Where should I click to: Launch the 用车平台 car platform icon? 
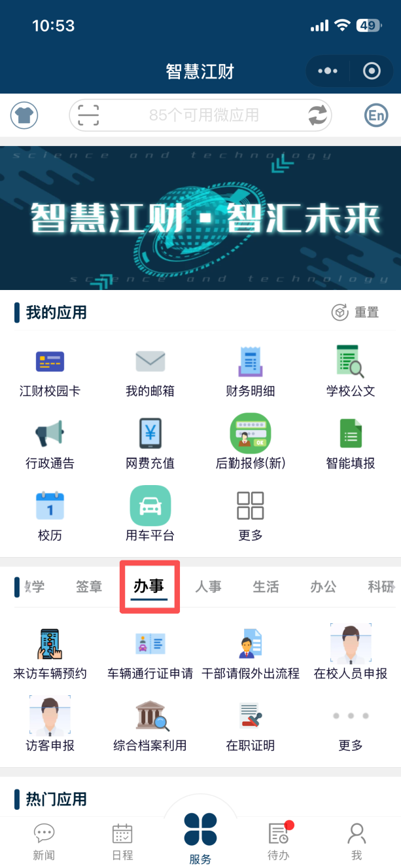pos(150,505)
